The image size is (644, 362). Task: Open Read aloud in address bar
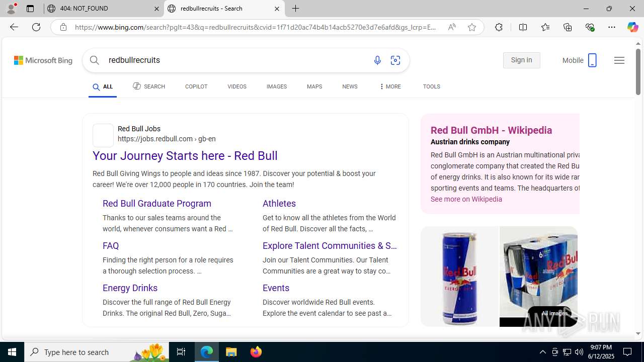[x=452, y=27]
